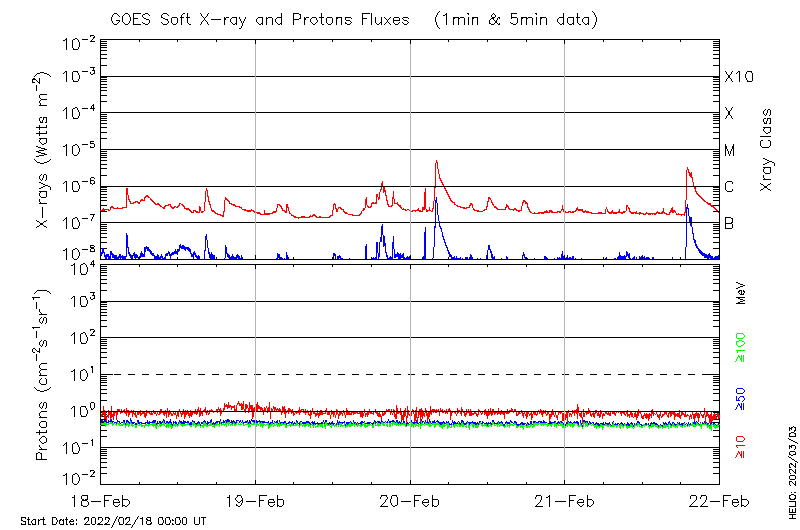
Task: Click the vertical Xray Class axis title
Action: coord(767,150)
